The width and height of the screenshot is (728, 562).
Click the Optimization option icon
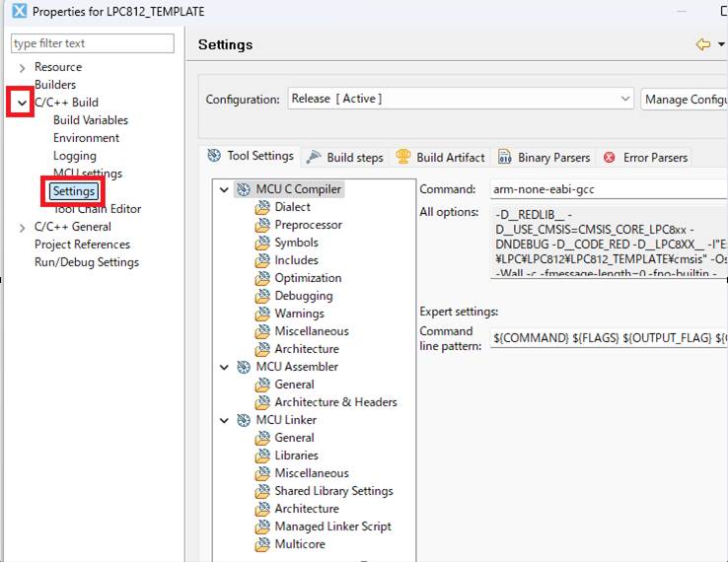click(x=262, y=278)
